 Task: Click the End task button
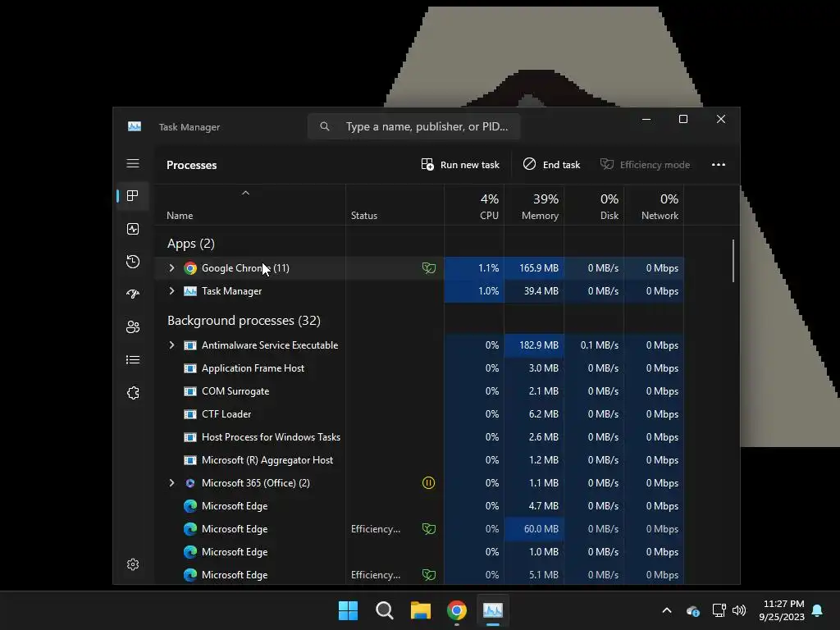(x=552, y=164)
